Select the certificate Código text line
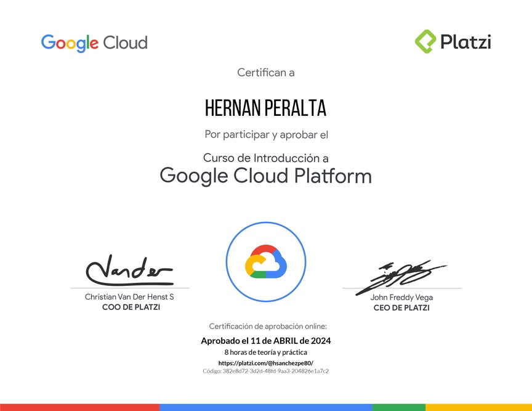Viewport: 532px width, 411px height. tap(265, 371)
